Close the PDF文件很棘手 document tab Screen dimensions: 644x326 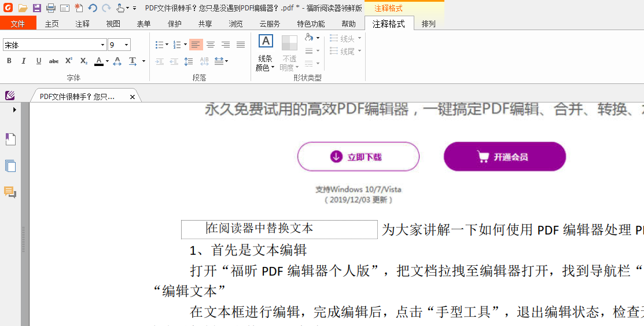coord(133,97)
